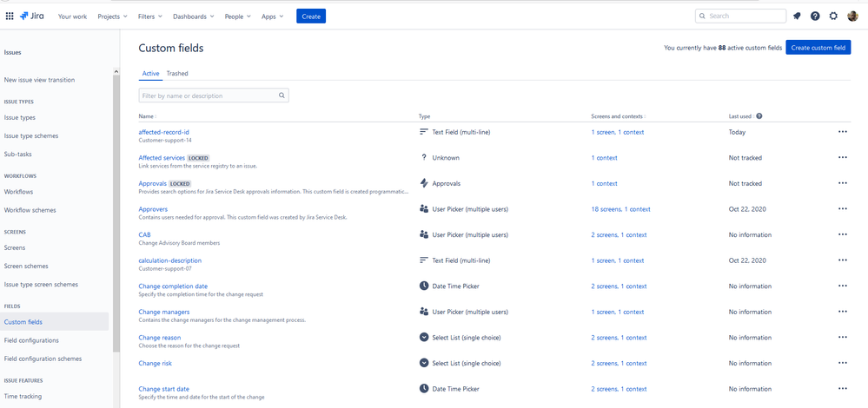Sort by the Last used column
The image size is (868, 408).
coord(741,116)
